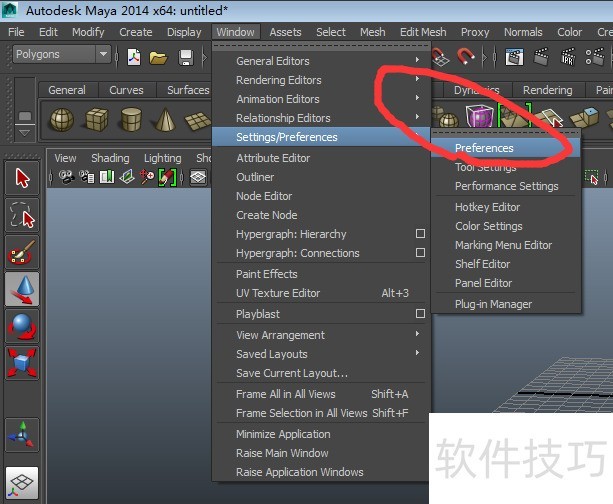Image resolution: width=613 pixels, height=504 pixels.
Task: Open the Attribute Editor
Action: pos(273,158)
